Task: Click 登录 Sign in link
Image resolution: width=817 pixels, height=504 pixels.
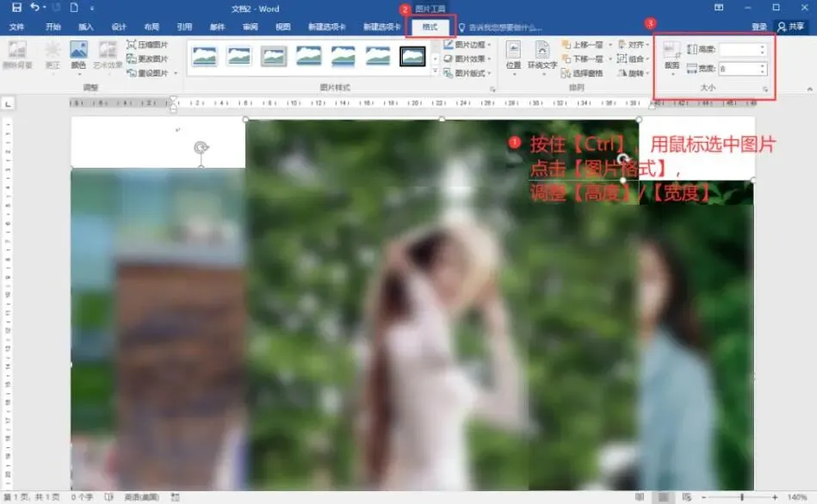Action: (x=759, y=27)
